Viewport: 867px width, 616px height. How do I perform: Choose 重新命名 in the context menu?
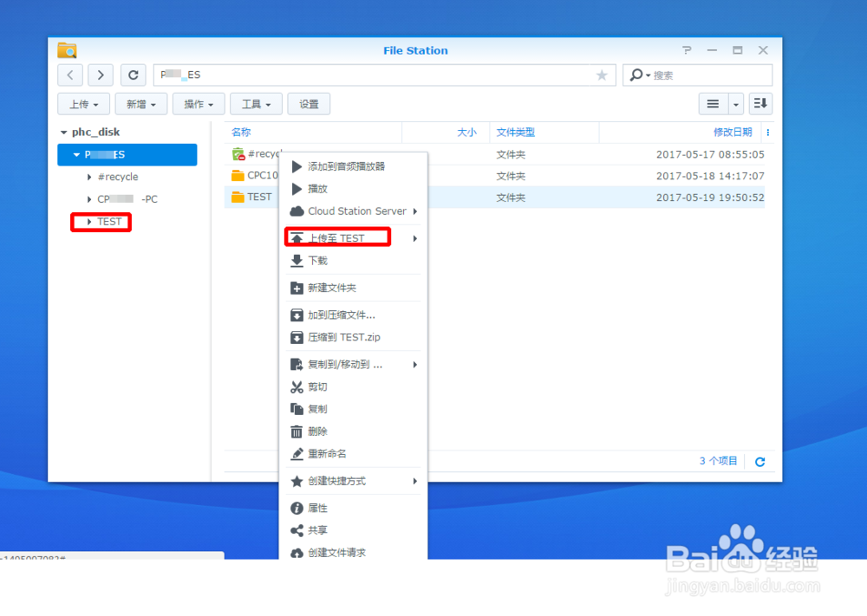pos(353,454)
